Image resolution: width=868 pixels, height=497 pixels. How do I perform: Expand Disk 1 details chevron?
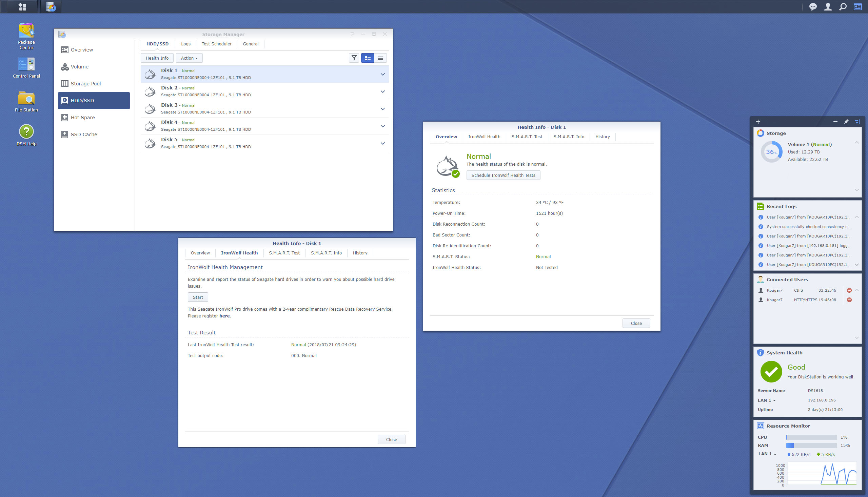coord(382,75)
